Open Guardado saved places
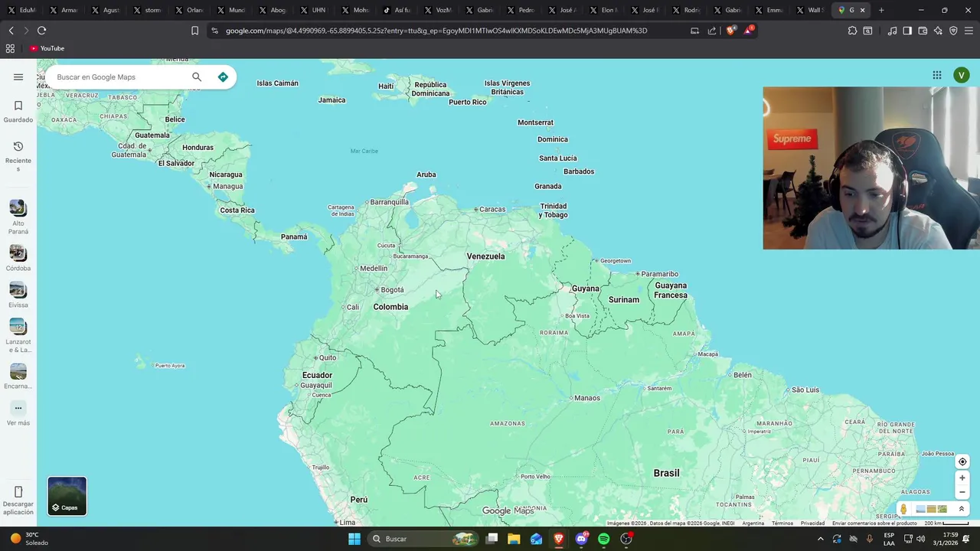This screenshot has height=551, width=980. [18, 111]
